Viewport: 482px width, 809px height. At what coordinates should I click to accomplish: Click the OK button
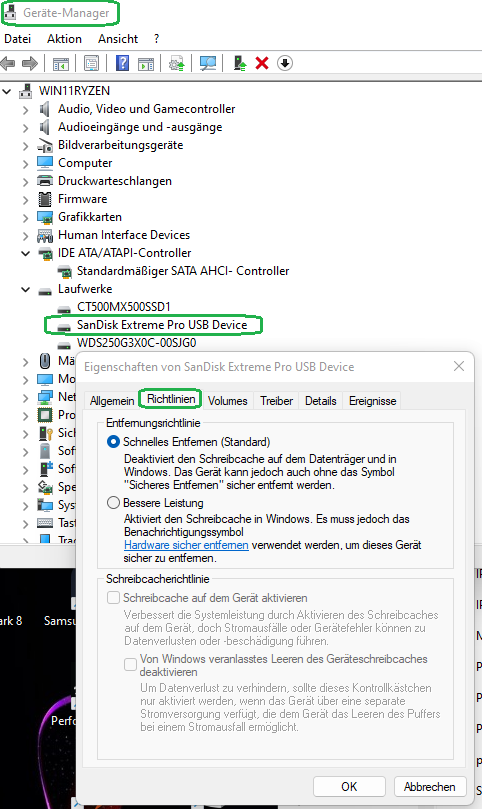click(349, 786)
